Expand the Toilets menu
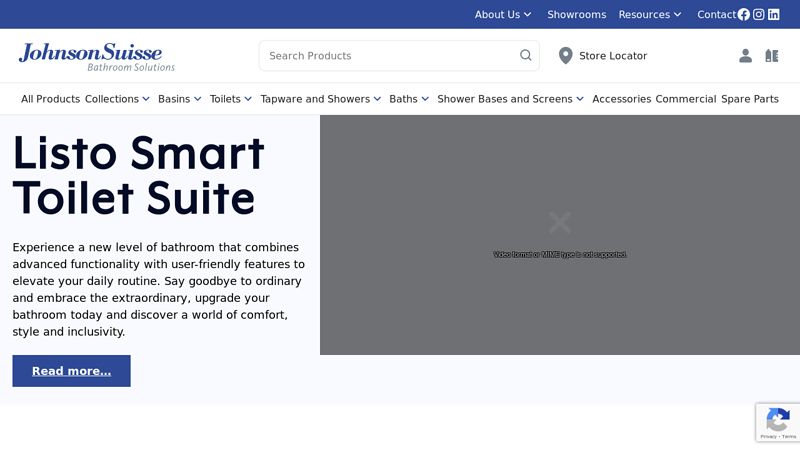Image resolution: width=800 pixels, height=450 pixels. (x=231, y=99)
